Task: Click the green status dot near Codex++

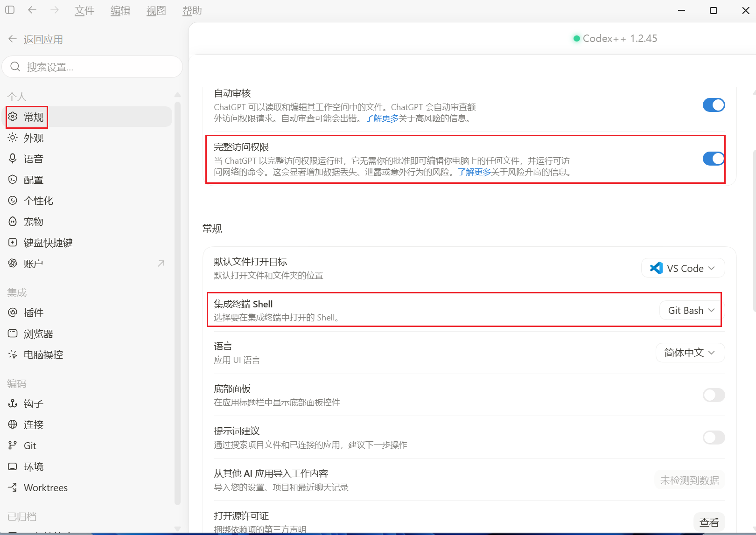Action: [577, 39]
